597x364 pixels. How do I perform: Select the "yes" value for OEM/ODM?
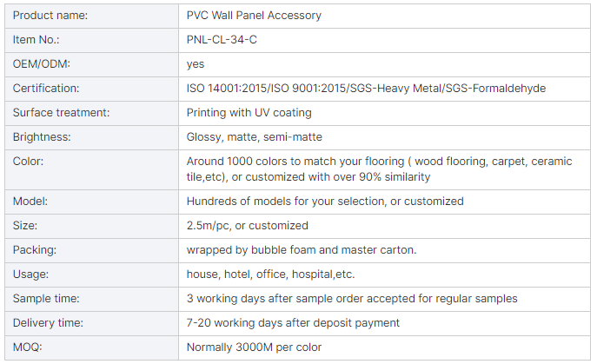pos(196,64)
